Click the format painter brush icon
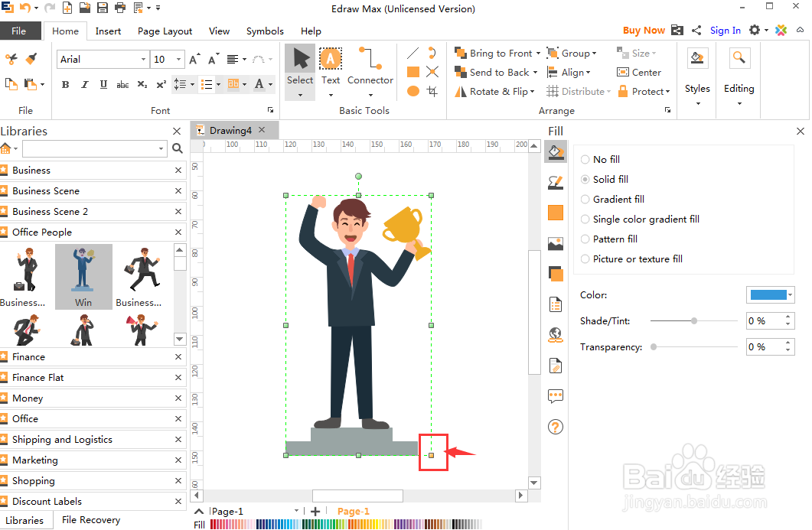 pos(31,58)
